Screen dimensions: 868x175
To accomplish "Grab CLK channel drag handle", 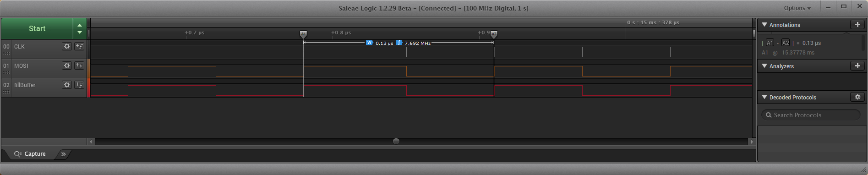I will coord(6,54).
